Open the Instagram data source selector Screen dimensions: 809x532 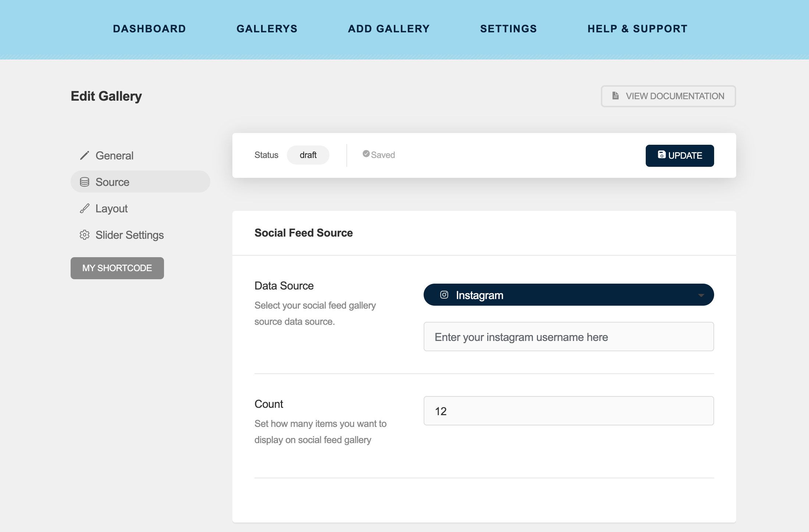[569, 295]
